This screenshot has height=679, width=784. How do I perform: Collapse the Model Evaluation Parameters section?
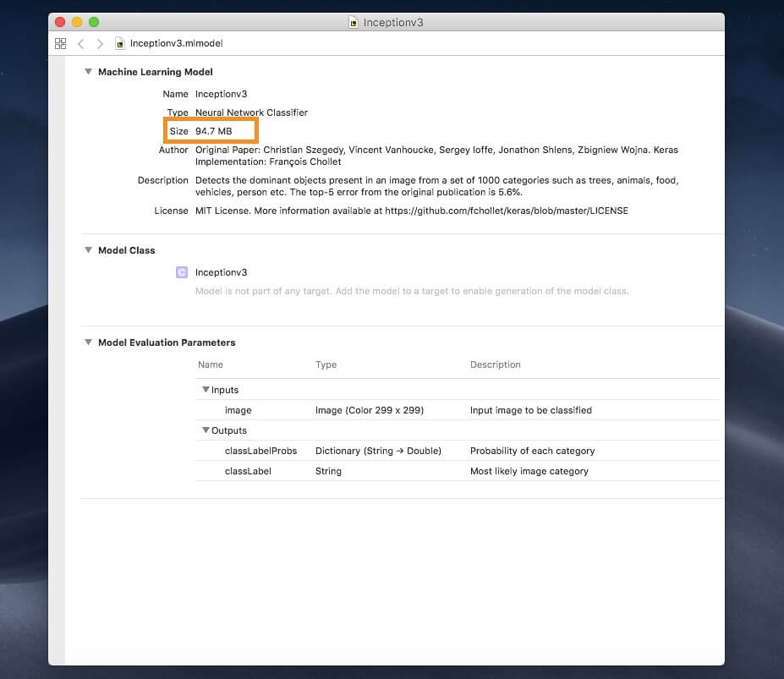point(88,342)
